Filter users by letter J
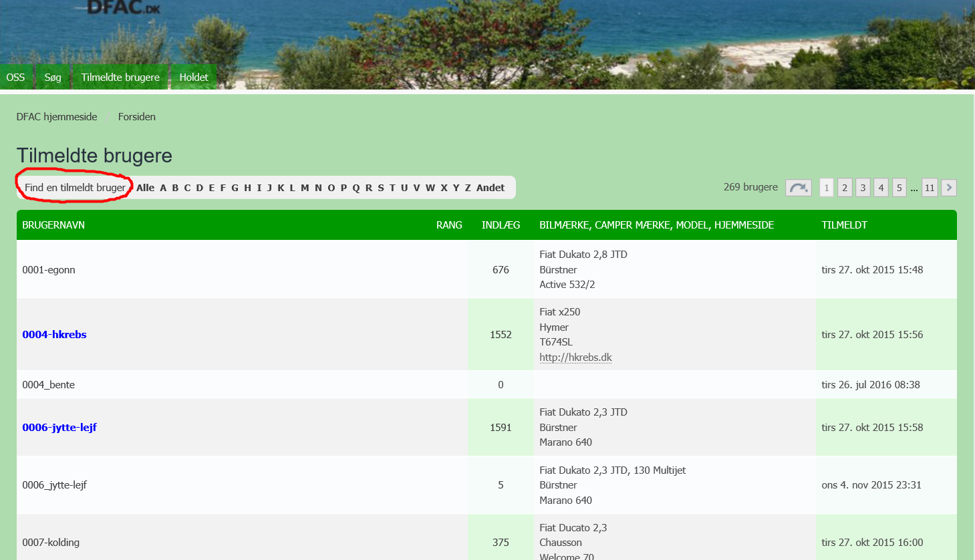975x560 pixels. tap(269, 188)
